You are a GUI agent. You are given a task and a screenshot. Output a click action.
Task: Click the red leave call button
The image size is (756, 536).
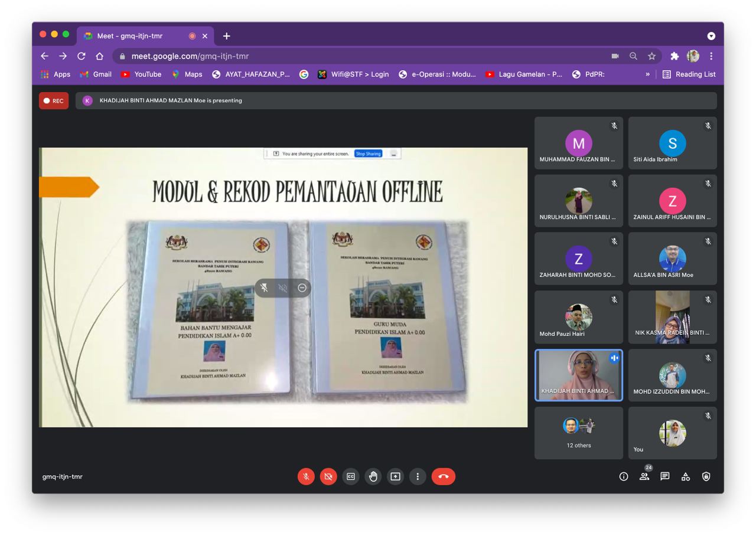[x=443, y=476]
